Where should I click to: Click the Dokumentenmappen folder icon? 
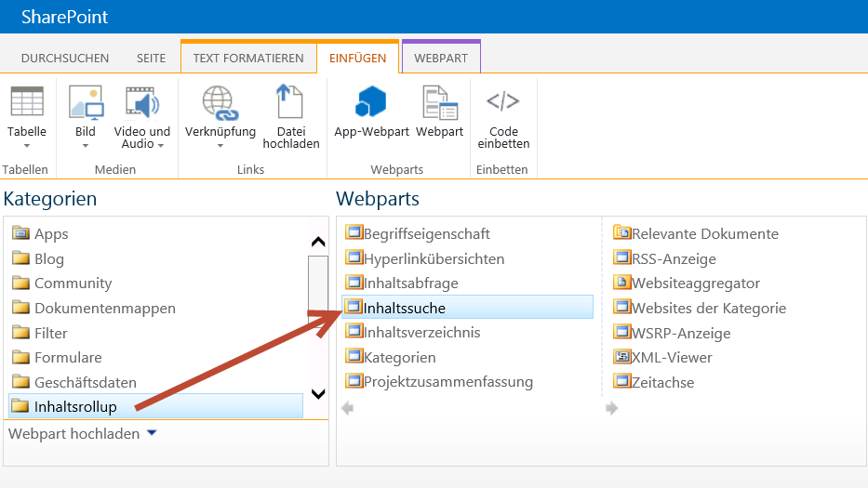[21, 307]
